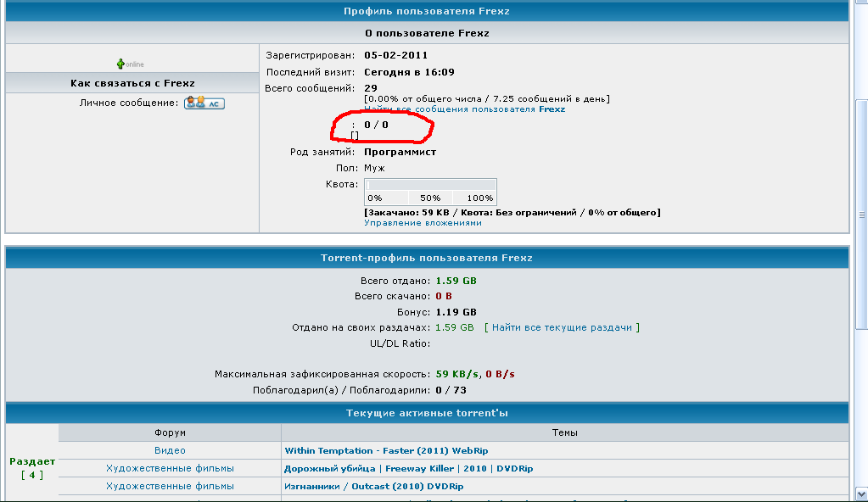The height and width of the screenshot is (502, 868).
Task: Open Within Temptation - Faster WebRip topic
Action: tap(386, 450)
